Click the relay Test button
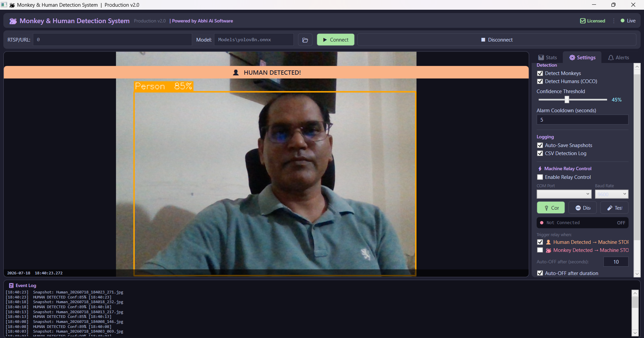The width and height of the screenshot is (644, 338). [614, 208]
